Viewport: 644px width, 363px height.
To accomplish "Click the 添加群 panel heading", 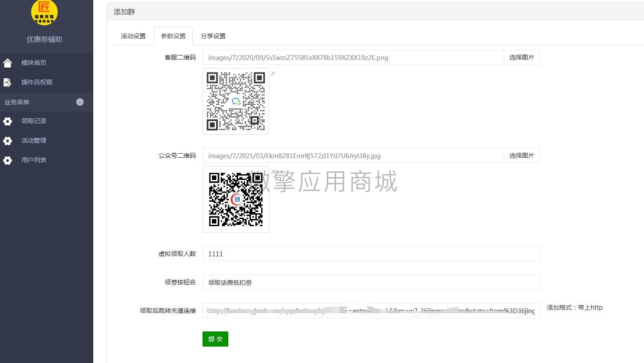I will (x=124, y=12).
